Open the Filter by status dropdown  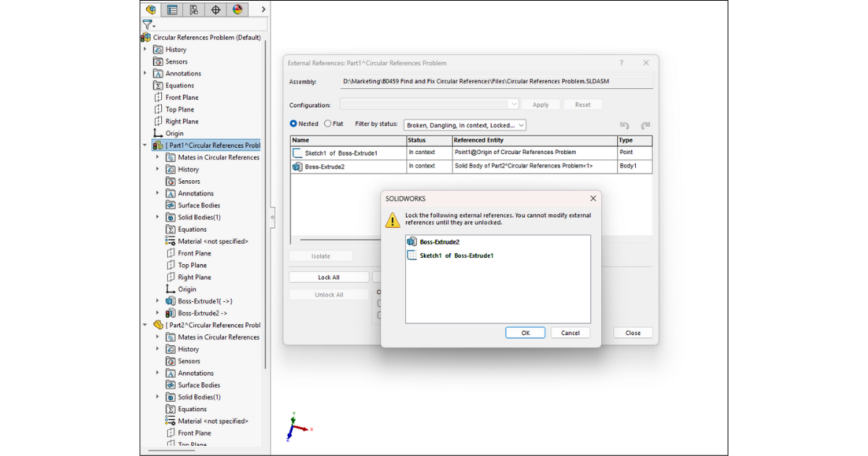coord(465,125)
